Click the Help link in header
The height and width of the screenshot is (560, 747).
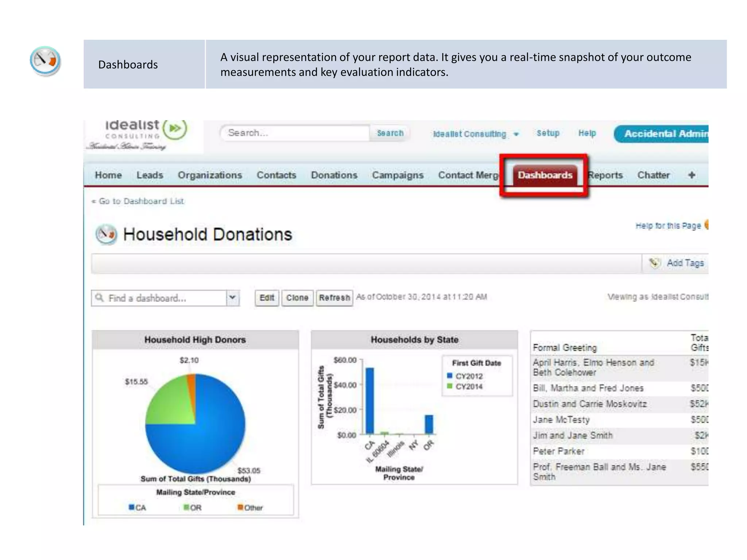(587, 133)
